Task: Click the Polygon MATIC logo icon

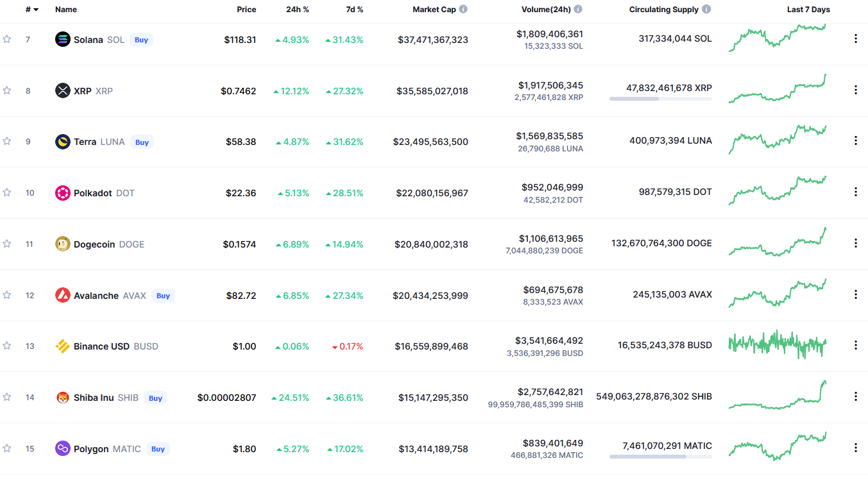Action: point(62,448)
